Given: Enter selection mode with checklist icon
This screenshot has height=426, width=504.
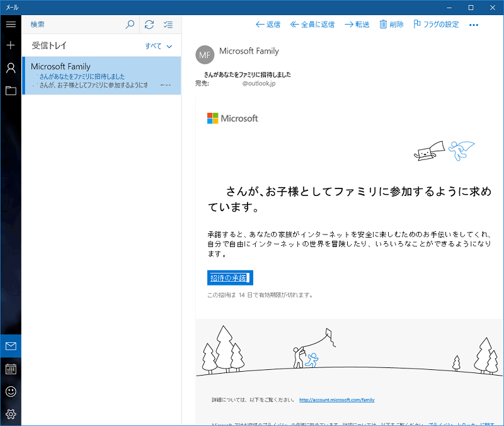Looking at the screenshot, I should [x=168, y=25].
